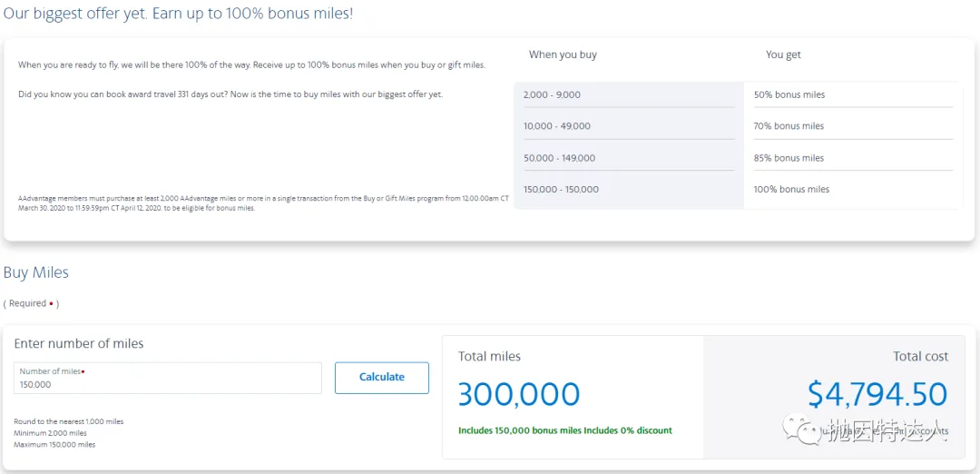
Task: Click the "When you buy" column header
Action: pyautogui.click(x=563, y=54)
